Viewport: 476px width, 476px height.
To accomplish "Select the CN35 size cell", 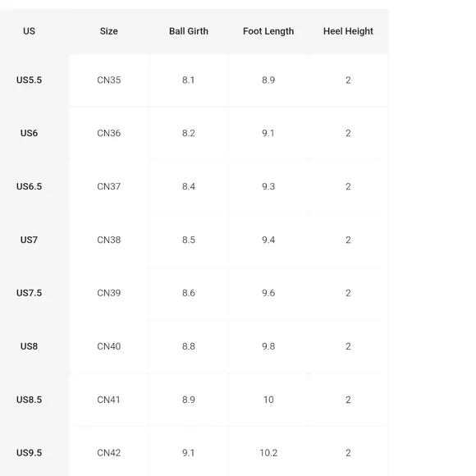I will [108, 80].
